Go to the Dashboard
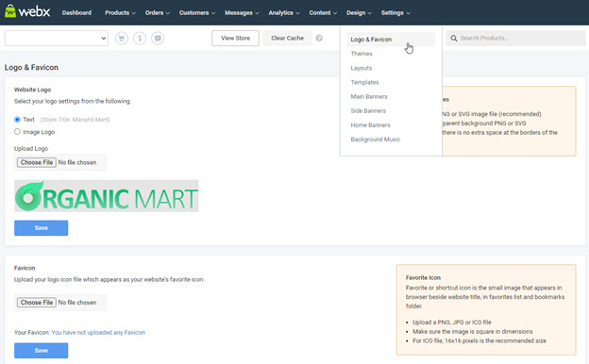This screenshot has width=589, height=364. tap(76, 13)
